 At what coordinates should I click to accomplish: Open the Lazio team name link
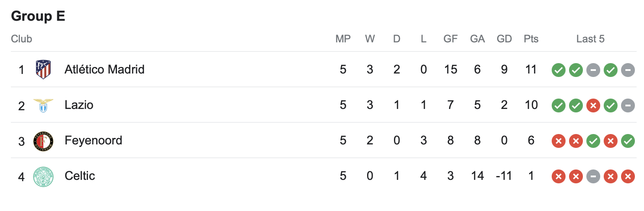(x=79, y=105)
